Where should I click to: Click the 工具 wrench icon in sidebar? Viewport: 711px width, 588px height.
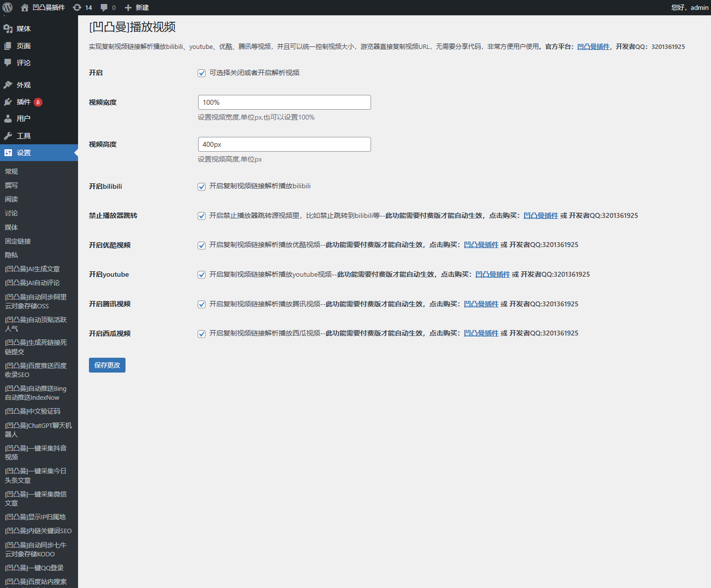[8, 136]
